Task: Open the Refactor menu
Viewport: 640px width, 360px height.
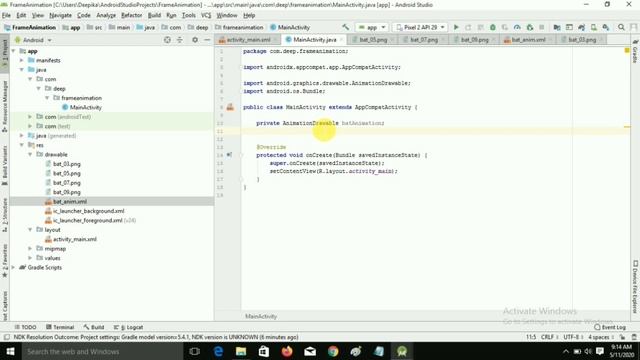Action: [x=131, y=15]
